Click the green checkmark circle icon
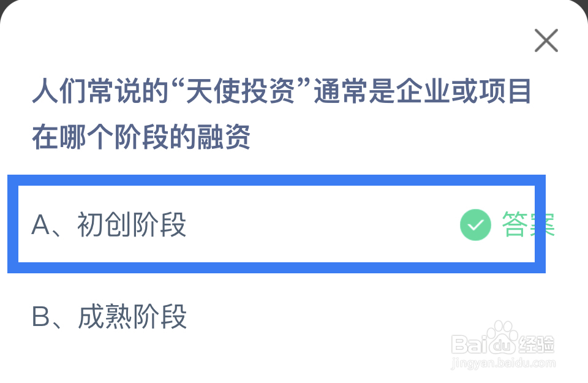The image size is (588, 383). coord(475,225)
